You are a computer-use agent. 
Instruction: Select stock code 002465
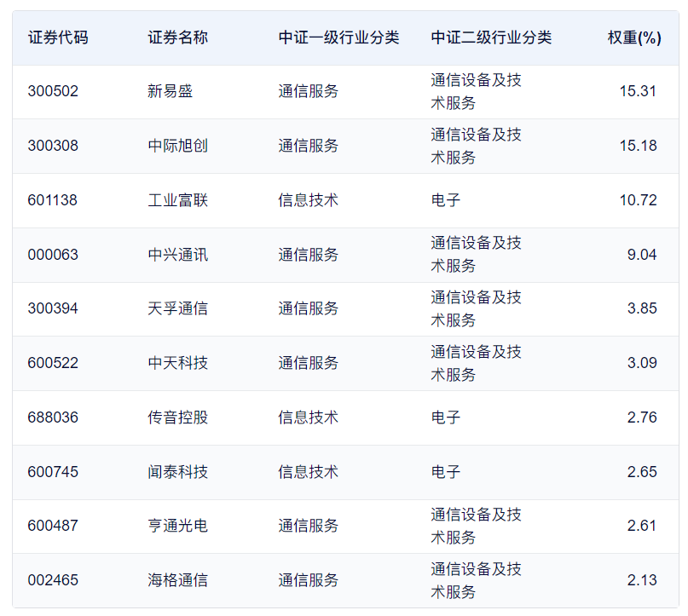tap(53, 580)
